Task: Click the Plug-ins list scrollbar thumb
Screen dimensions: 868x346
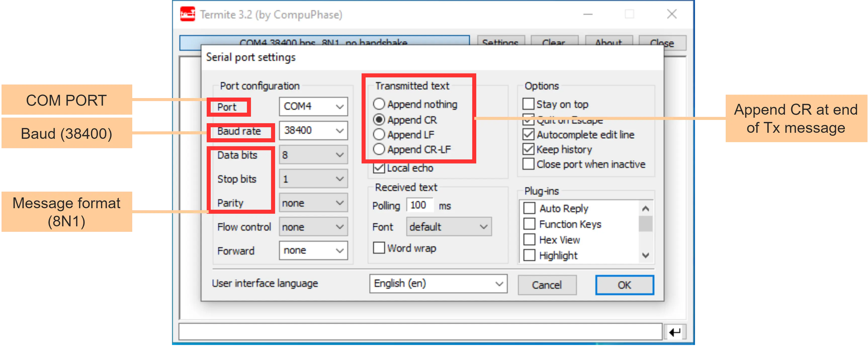Action: click(645, 224)
